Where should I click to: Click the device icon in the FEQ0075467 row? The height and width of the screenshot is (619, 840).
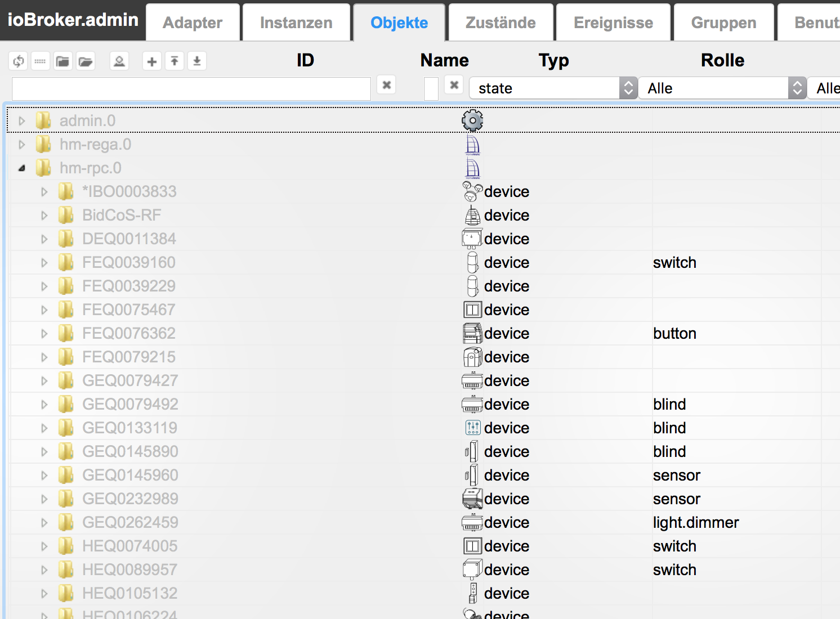click(x=473, y=310)
